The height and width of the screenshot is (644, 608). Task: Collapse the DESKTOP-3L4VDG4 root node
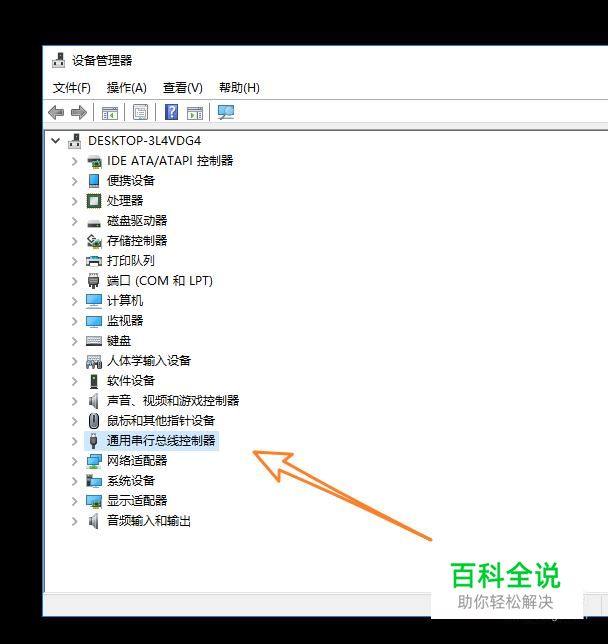click(x=55, y=141)
